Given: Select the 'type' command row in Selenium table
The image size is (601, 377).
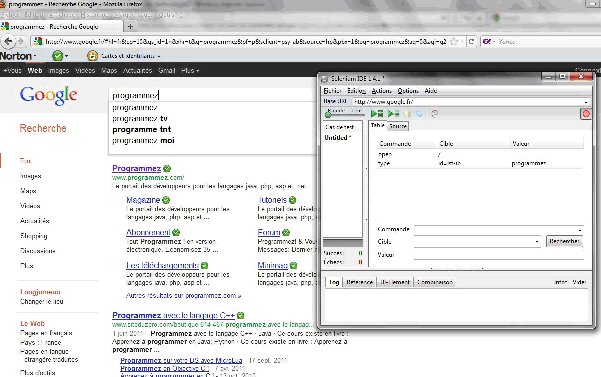Looking at the screenshot, I should tap(479, 164).
